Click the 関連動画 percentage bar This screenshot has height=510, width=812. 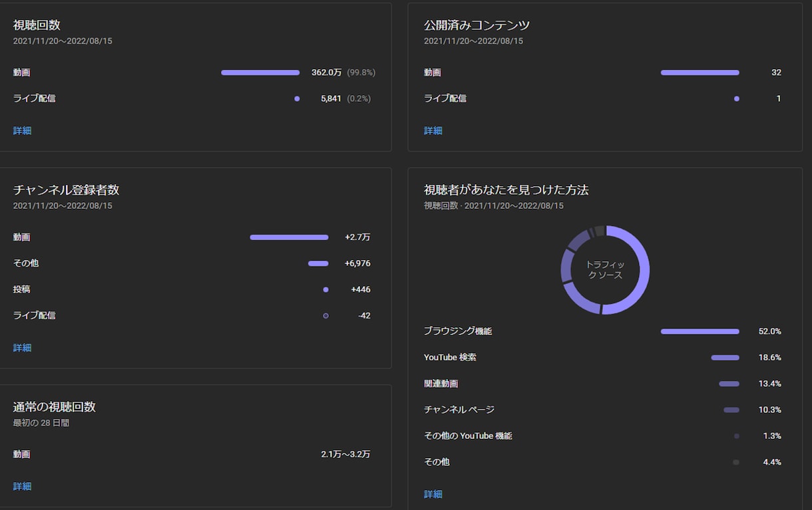click(729, 384)
